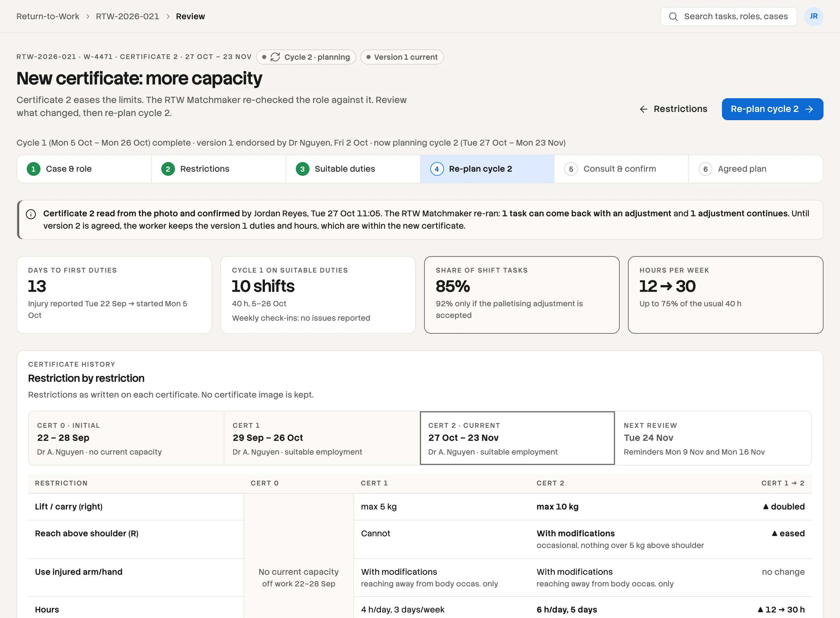Viewport: 840px width, 618px height.
Task: Select the Consult & confirm step
Action: [x=621, y=169]
